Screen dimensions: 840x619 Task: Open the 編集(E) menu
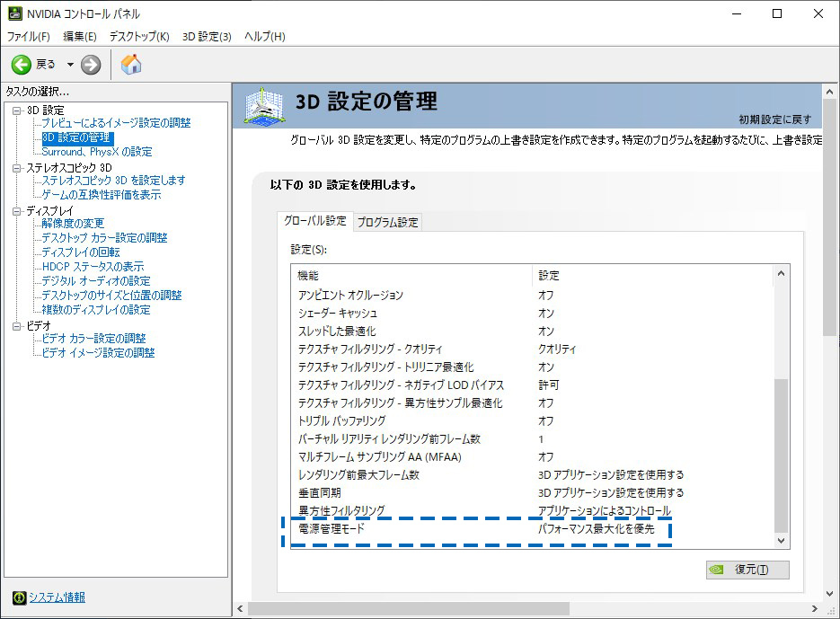tap(80, 37)
